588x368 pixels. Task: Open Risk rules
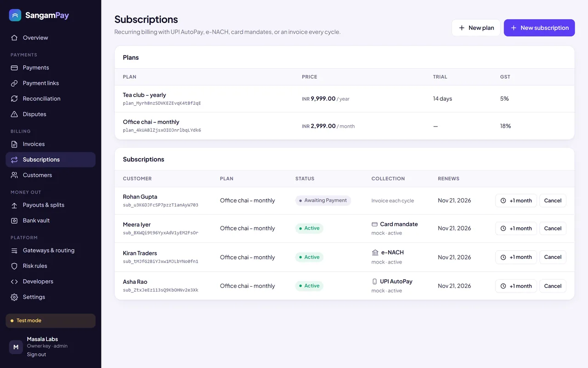coord(51,266)
